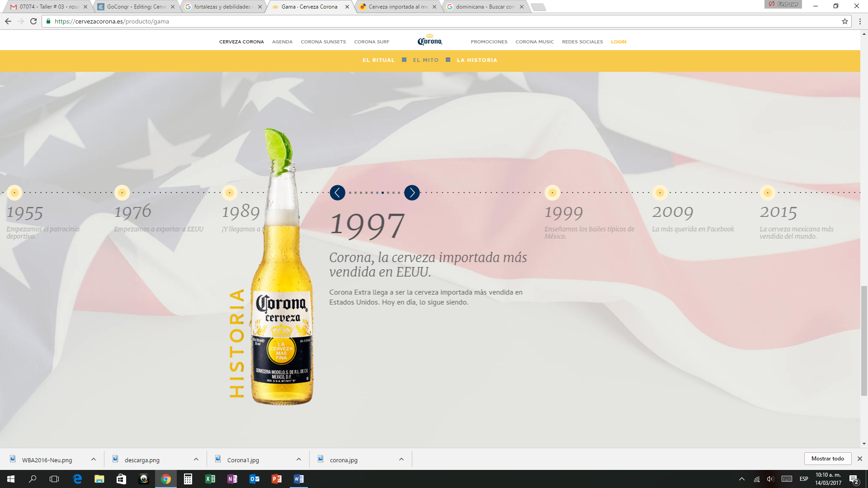This screenshot has width=868, height=488.
Task: Bookmark this page with the star icon
Action: 844,21
